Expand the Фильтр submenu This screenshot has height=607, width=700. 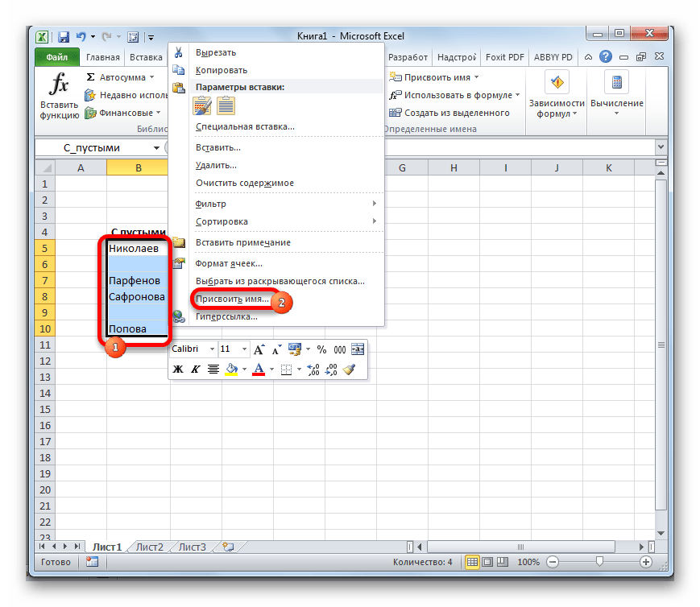(x=284, y=204)
